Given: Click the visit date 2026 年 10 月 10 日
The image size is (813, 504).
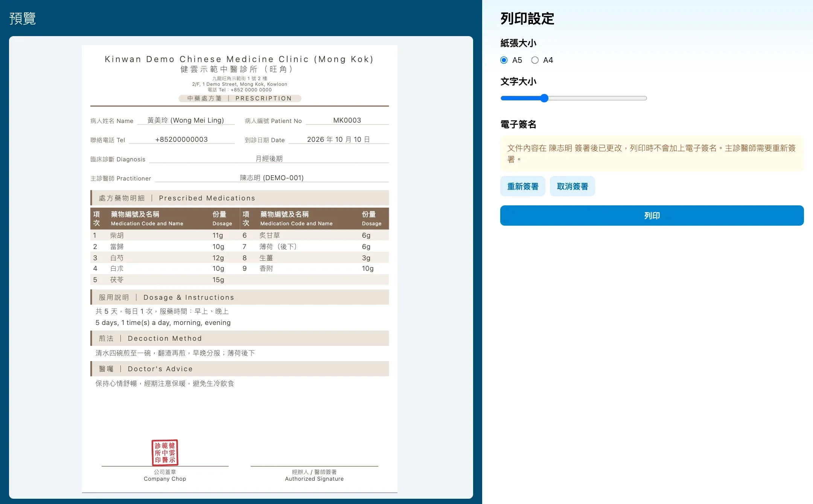Looking at the screenshot, I should tap(338, 139).
